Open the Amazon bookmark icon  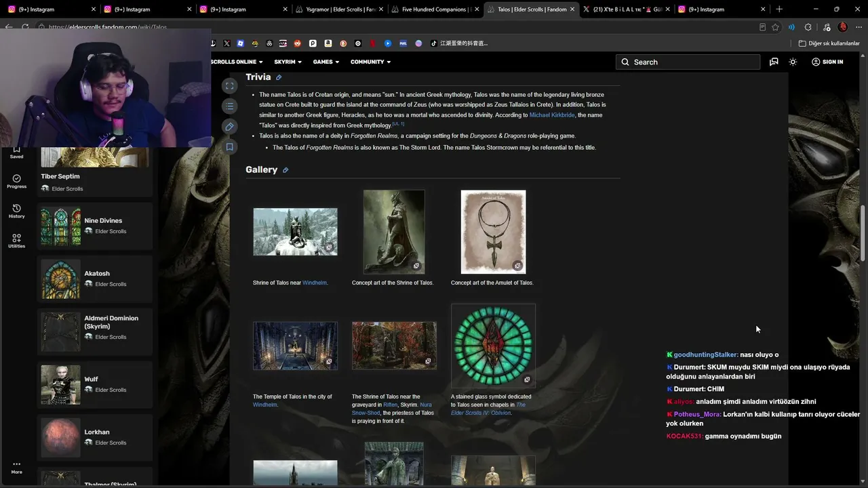(x=328, y=43)
